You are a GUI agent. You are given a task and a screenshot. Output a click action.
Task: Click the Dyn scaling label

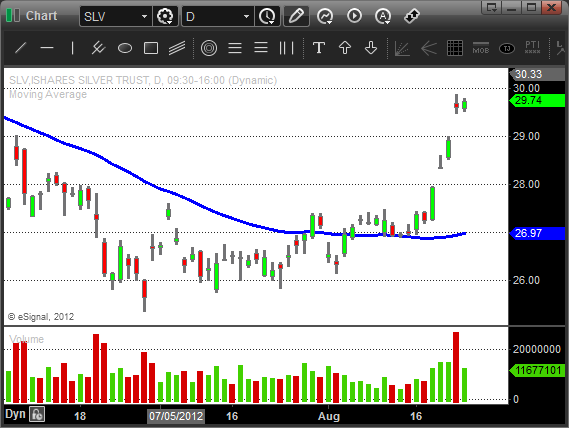click(x=15, y=414)
